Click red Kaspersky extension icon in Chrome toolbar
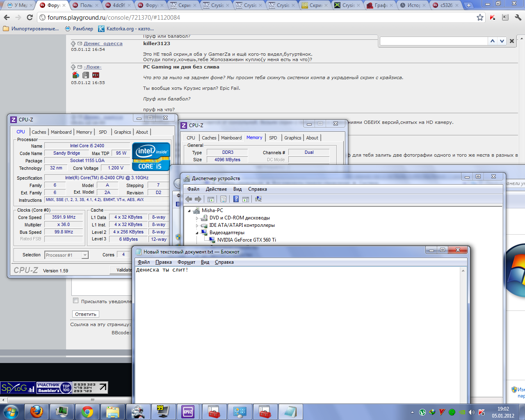 (493, 18)
